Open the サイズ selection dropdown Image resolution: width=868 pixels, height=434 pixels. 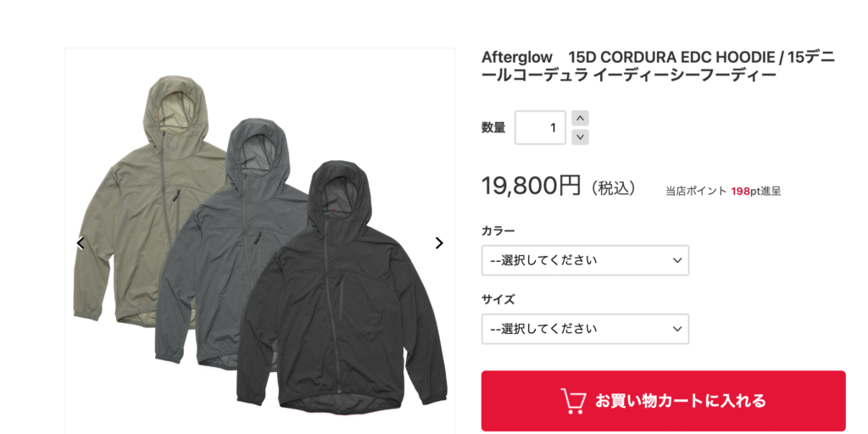(x=585, y=329)
